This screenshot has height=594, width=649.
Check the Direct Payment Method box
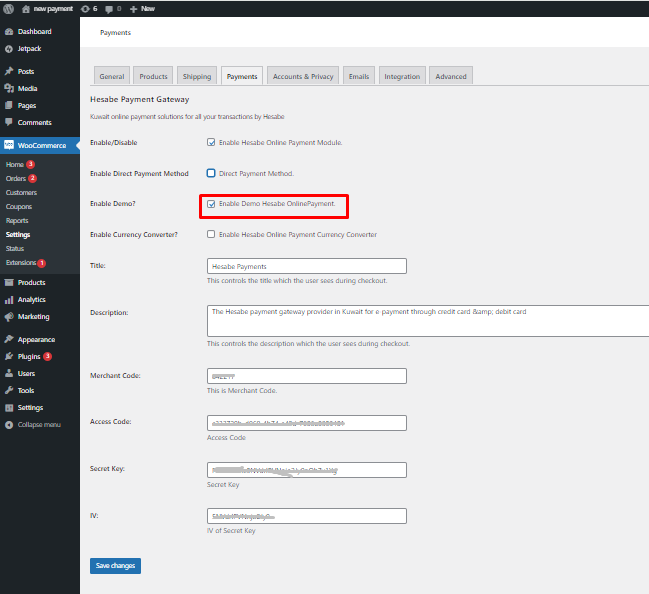[x=211, y=173]
